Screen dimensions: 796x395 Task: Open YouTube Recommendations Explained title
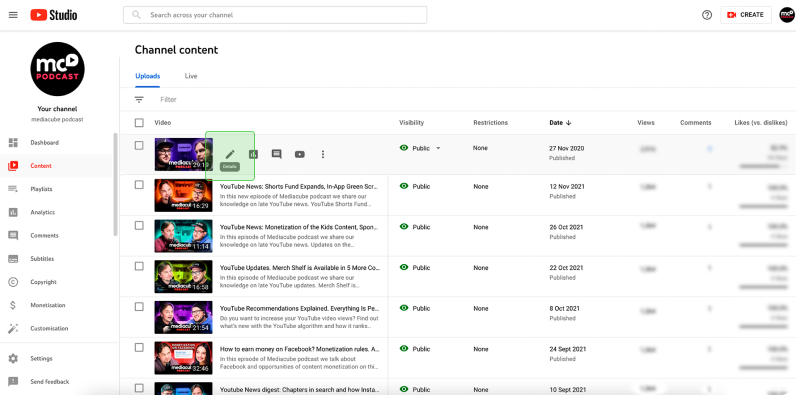pyautogui.click(x=300, y=308)
